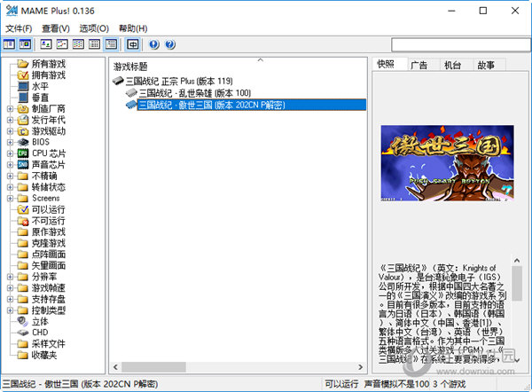Click the game list horizontal scrollbar thumb
The width and height of the screenshot is (532, 392).
(x=153, y=367)
